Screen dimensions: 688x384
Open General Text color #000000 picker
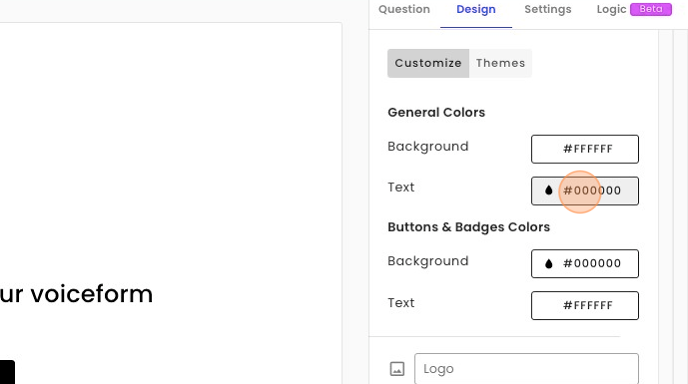pos(585,191)
